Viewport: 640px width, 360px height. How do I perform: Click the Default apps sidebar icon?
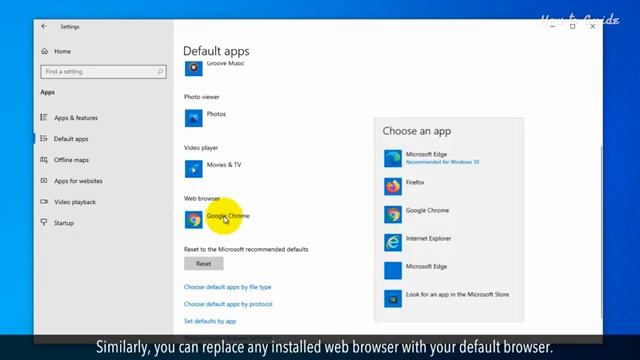pos(44,139)
